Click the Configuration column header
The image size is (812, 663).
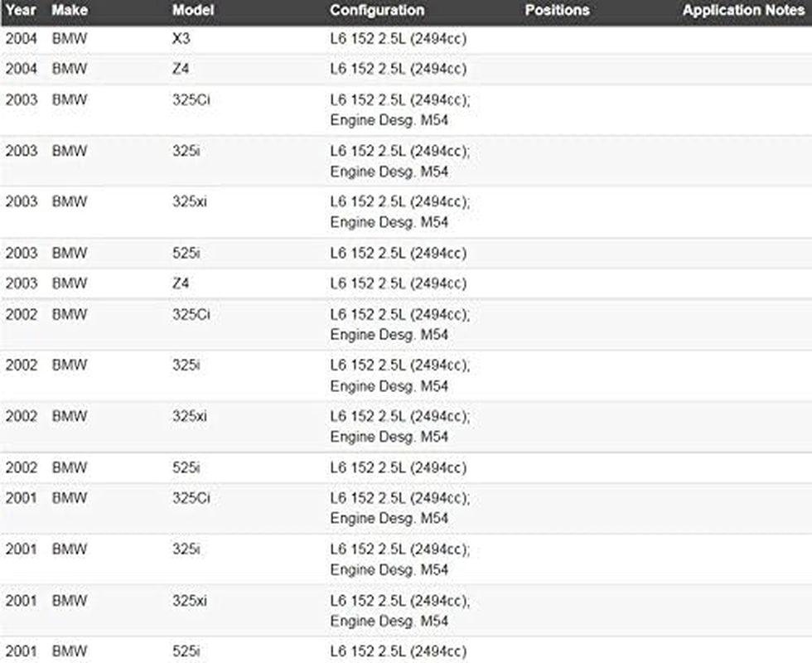pos(377,11)
